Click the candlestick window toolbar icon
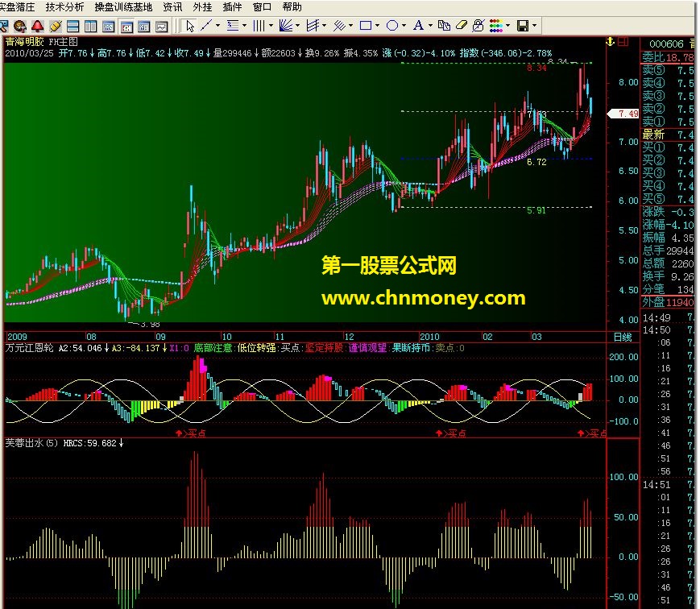The image size is (700, 609). [x=126, y=27]
